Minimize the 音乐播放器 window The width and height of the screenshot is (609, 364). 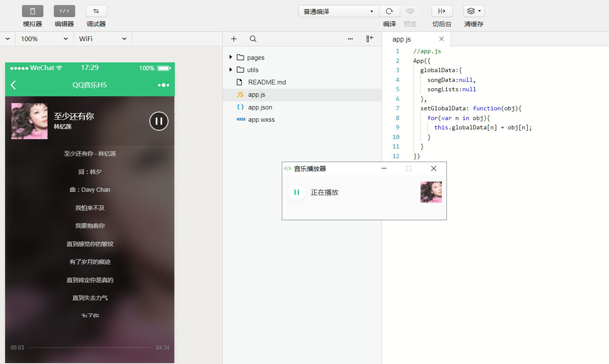384,168
